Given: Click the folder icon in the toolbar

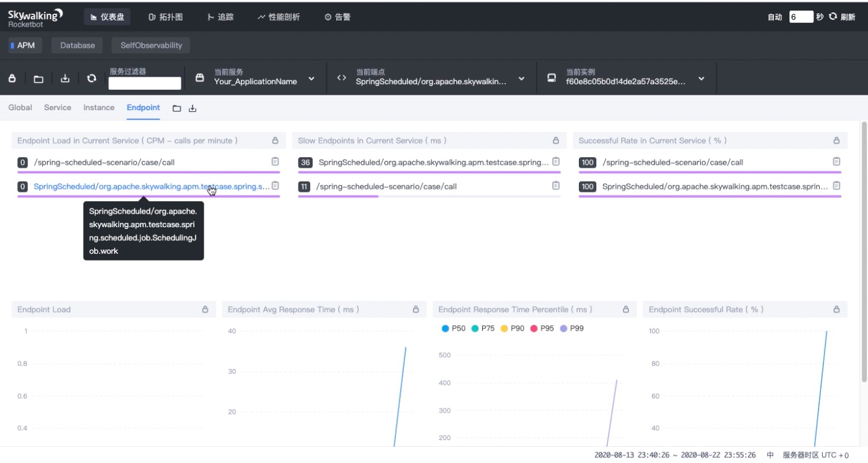Looking at the screenshot, I should [x=38, y=79].
